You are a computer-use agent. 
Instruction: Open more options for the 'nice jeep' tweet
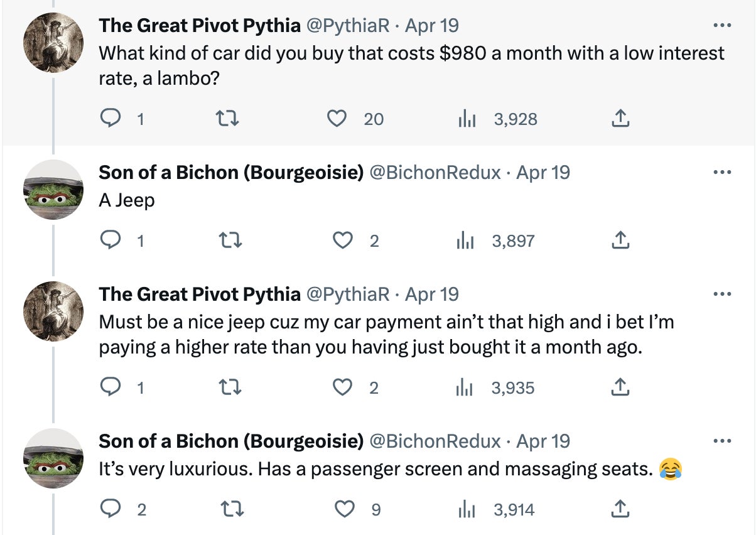point(723,294)
